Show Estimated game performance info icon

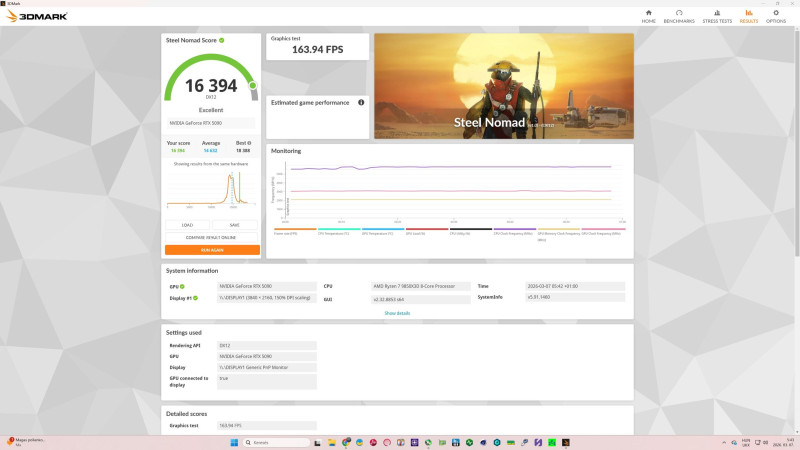(361, 103)
